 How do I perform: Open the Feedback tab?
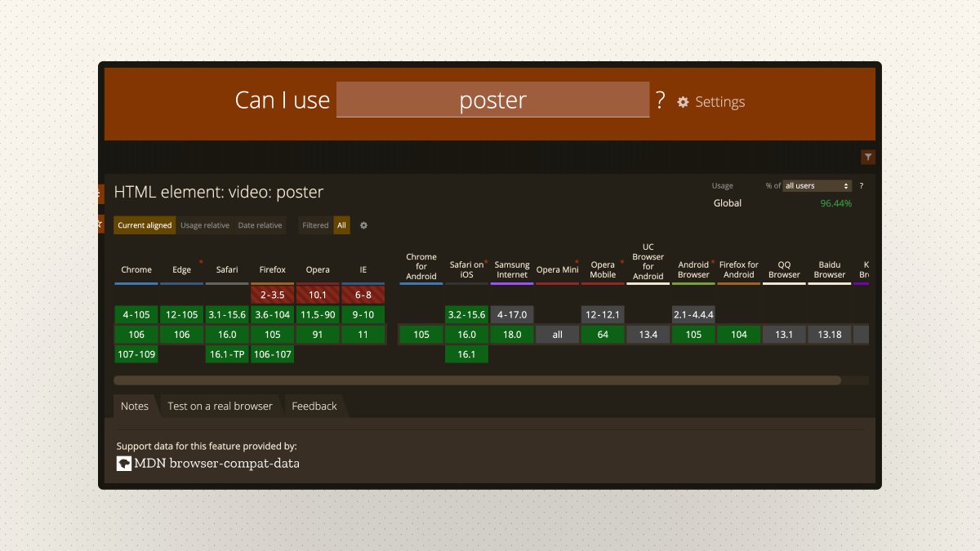coord(314,406)
